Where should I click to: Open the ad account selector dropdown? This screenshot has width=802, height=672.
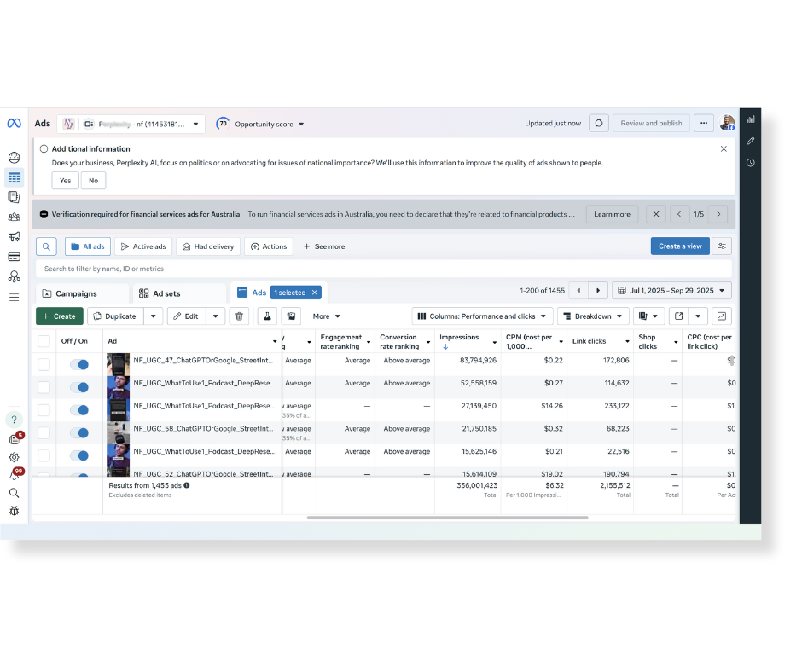(131, 124)
